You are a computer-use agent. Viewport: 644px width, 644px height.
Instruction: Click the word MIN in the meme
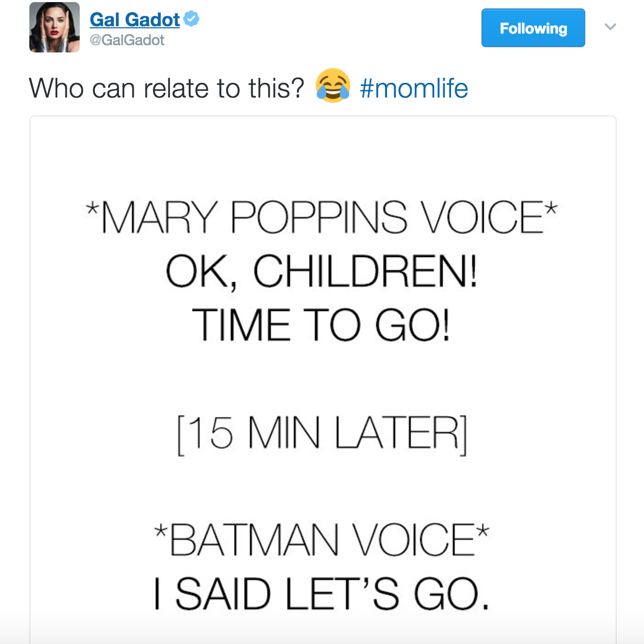tap(284, 434)
